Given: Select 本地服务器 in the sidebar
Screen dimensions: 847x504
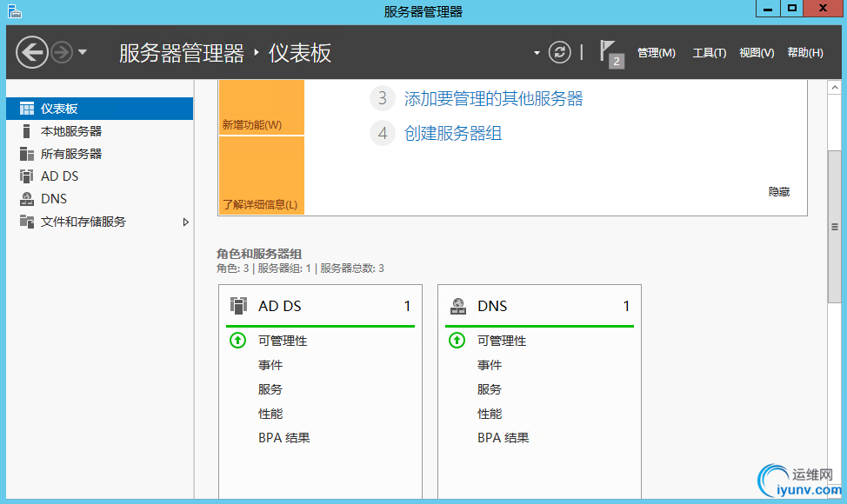Looking at the screenshot, I should 71,131.
